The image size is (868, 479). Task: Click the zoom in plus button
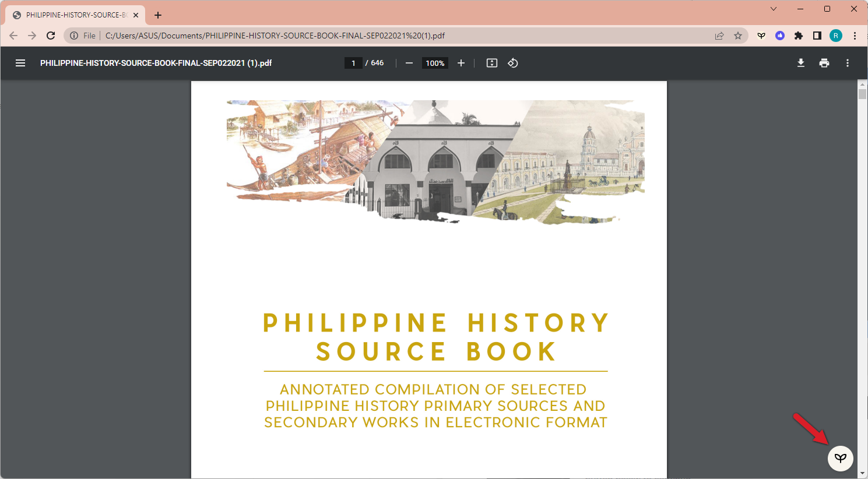point(461,63)
